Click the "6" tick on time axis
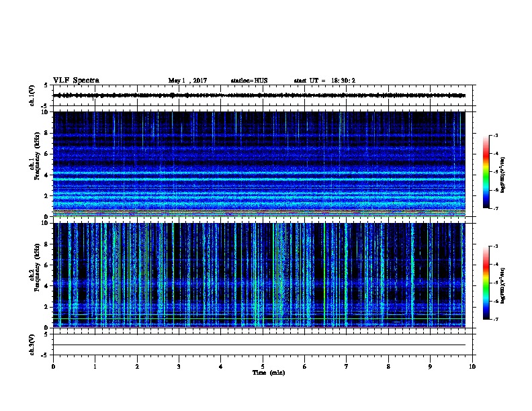 tap(305, 367)
